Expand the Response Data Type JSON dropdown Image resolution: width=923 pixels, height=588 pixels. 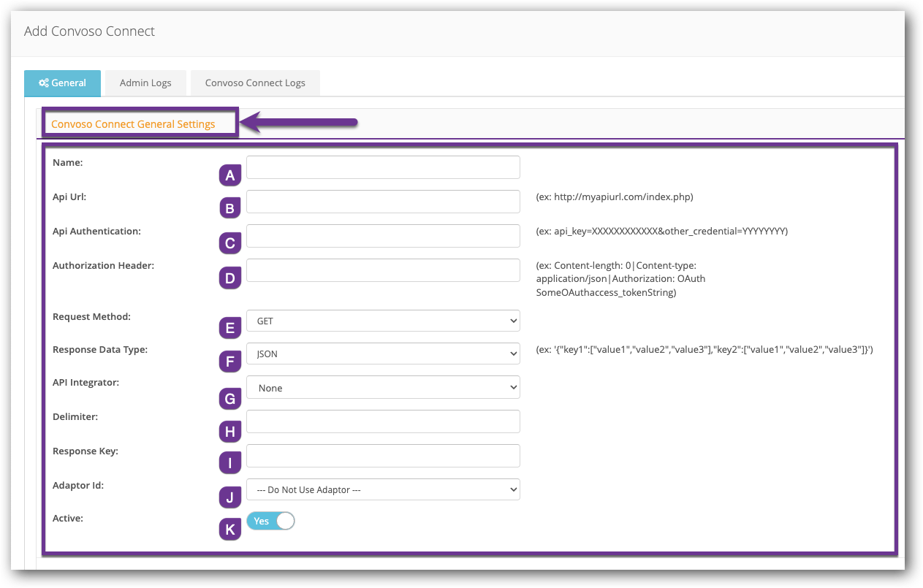pyautogui.click(x=383, y=354)
